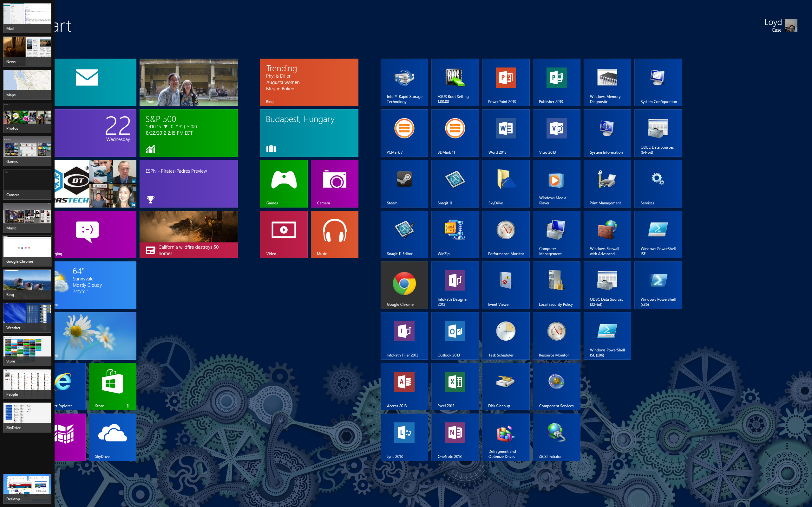Start the Steam application
This screenshot has height=507, width=812.
pyautogui.click(x=404, y=183)
